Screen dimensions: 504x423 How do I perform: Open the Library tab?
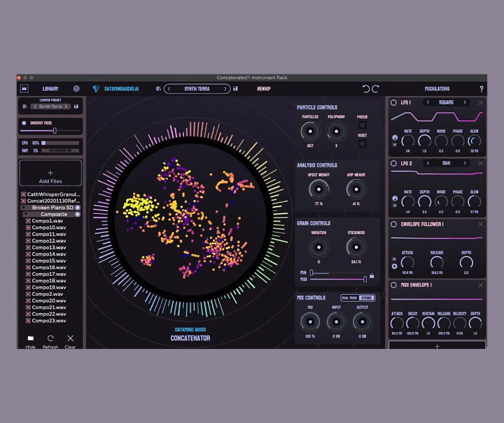tap(50, 89)
